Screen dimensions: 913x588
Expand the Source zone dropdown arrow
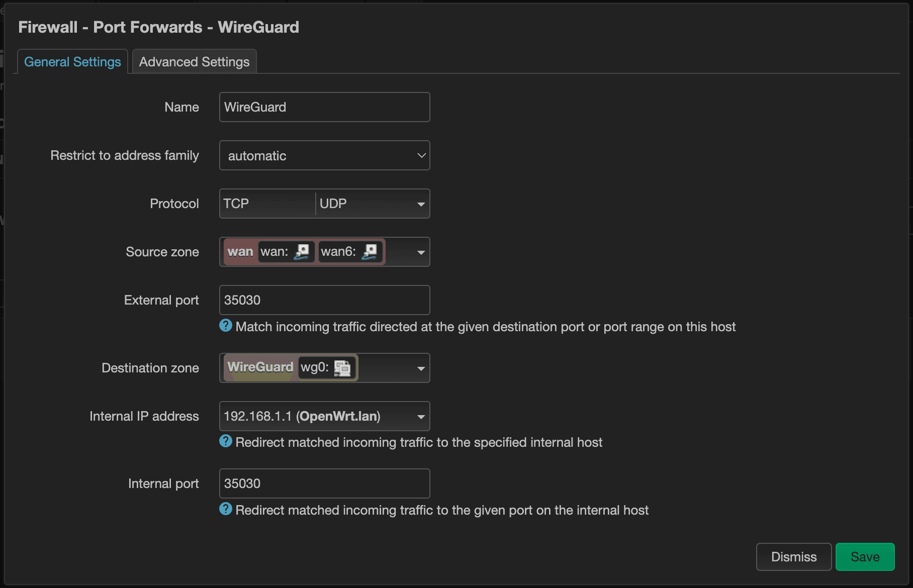tap(421, 252)
